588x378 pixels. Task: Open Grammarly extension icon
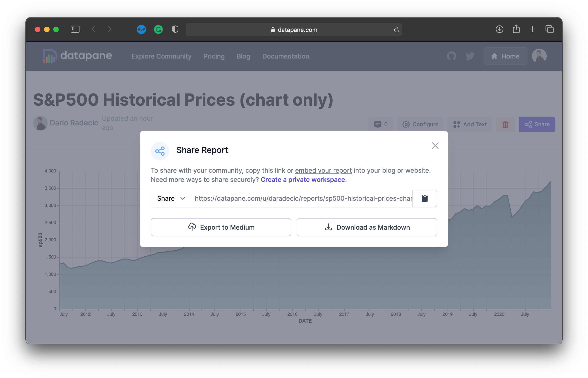point(158,29)
